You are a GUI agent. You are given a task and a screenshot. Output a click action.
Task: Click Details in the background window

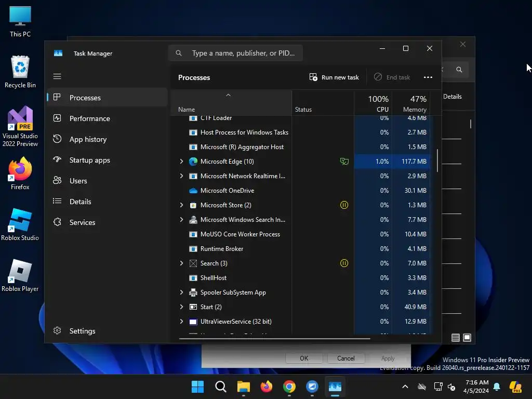(x=453, y=97)
